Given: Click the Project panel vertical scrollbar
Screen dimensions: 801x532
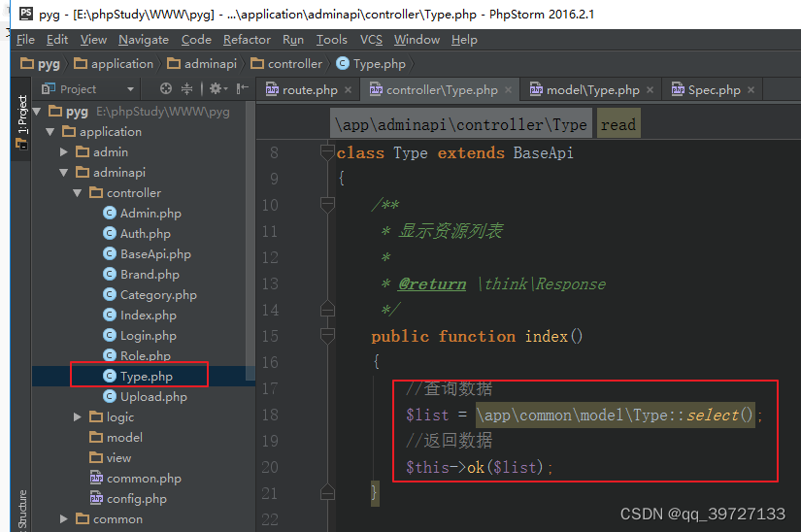Looking at the screenshot, I should coord(250,240).
